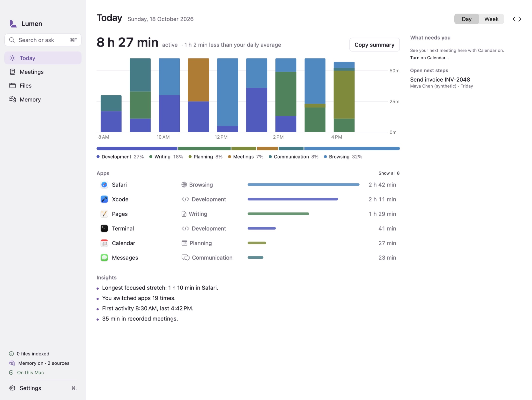Click the 35 min in recorded meetings insight
The width and height of the screenshot is (532, 400).
coord(140,318)
